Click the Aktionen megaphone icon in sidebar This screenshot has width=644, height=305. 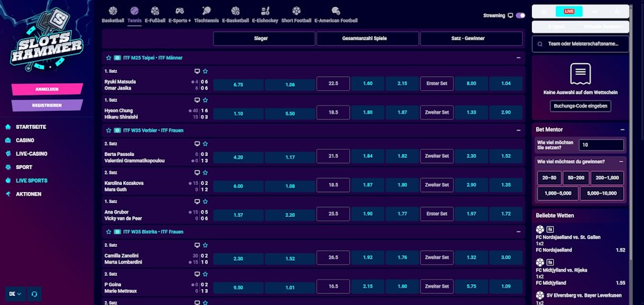pyautogui.click(x=8, y=194)
